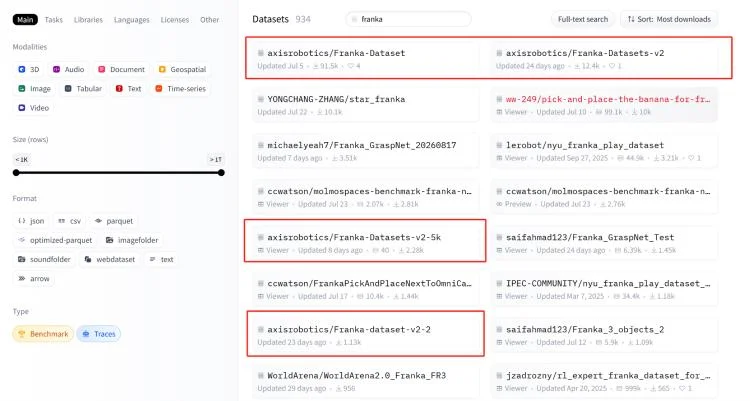Filter by Text modality
The height and width of the screenshot is (401, 750).
(128, 89)
